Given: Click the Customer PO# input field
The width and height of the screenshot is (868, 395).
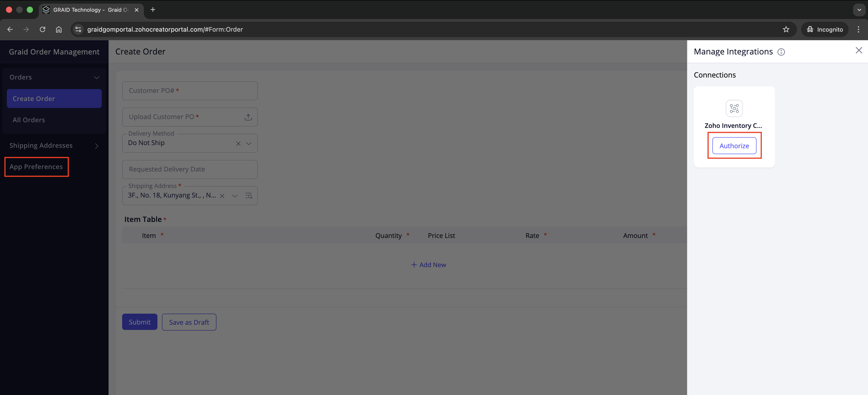Looking at the screenshot, I should click(190, 90).
